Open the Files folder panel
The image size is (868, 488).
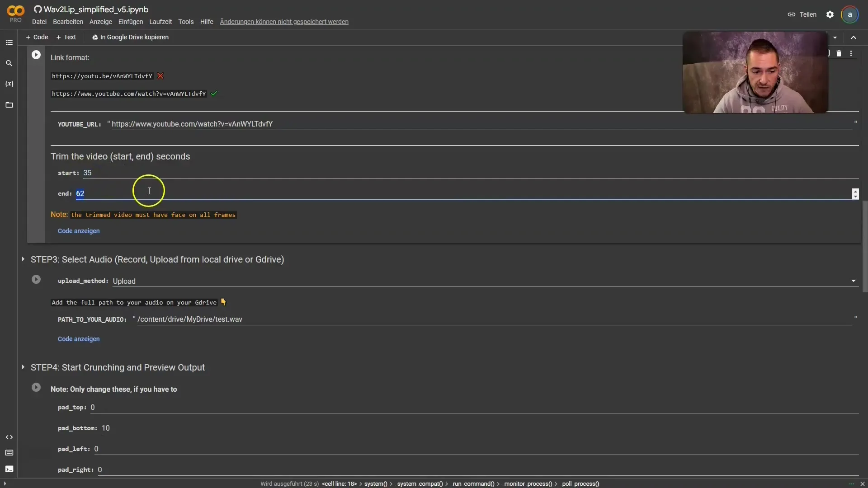tap(9, 105)
